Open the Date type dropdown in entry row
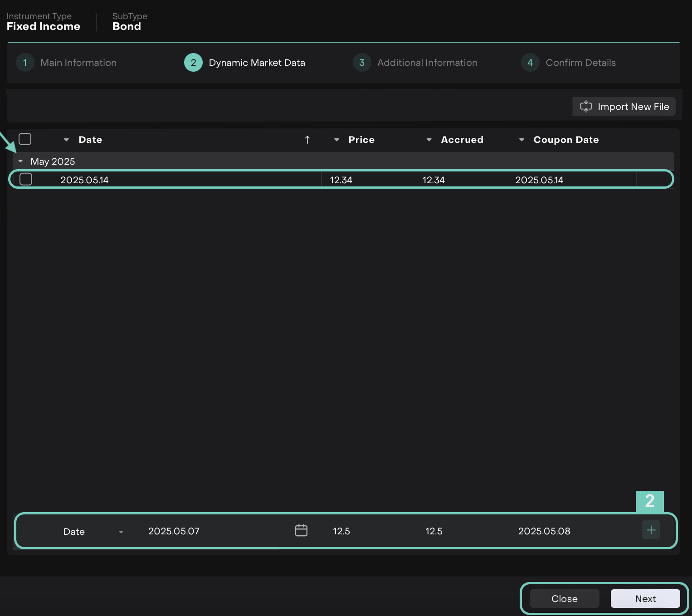Screen dimensions: 692x616 click(x=121, y=532)
